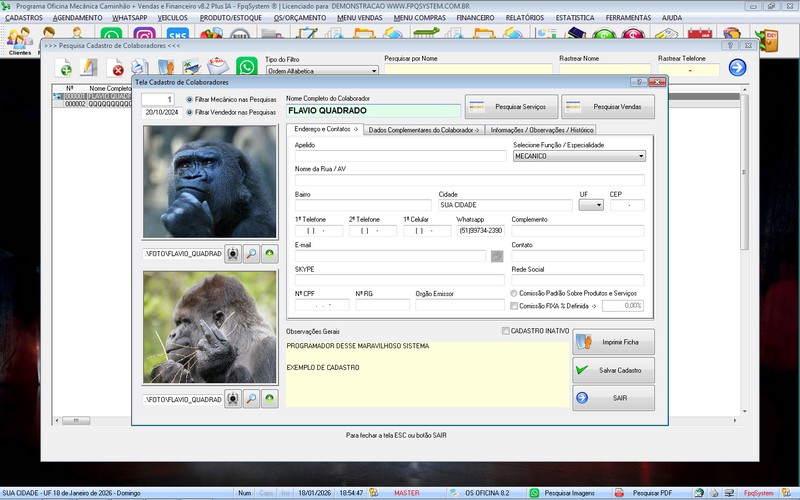Image resolution: width=800 pixels, height=500 pixels.
Task: Click the webcam capture icon under the bottom photo
Action: click(x=232, y=398)
